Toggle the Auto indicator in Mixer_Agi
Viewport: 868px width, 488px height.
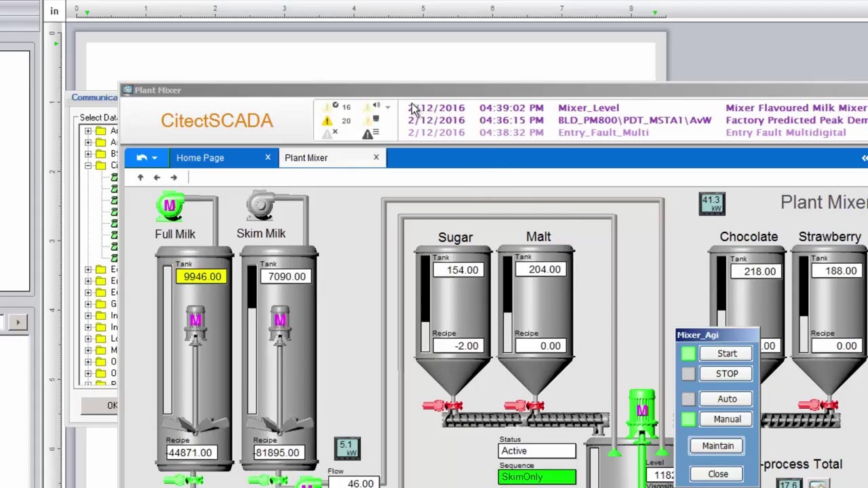coord(688,399)
